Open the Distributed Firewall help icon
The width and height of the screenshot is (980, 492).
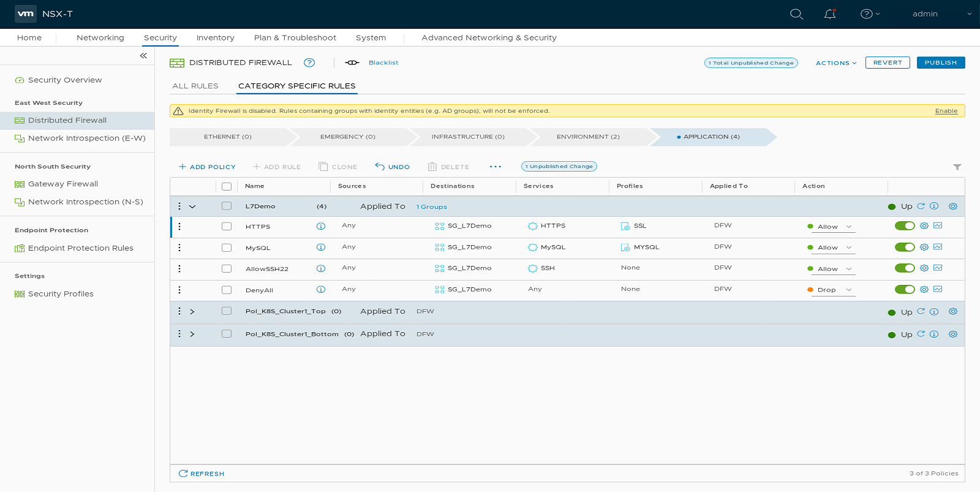point(309,62)
